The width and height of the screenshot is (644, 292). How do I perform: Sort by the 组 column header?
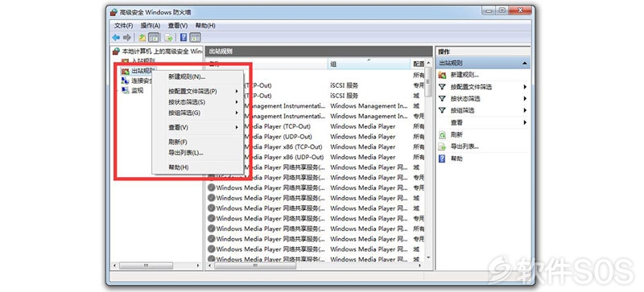pos(369,64)
